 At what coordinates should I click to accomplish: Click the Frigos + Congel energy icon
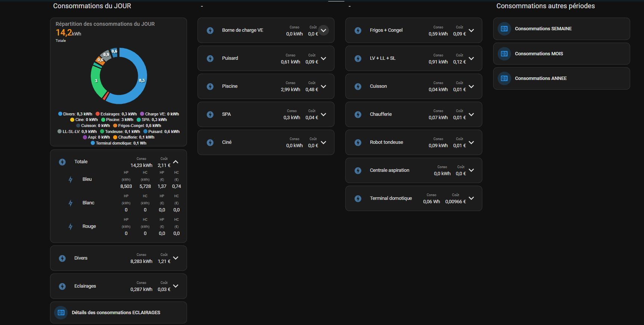click(358, 30)
